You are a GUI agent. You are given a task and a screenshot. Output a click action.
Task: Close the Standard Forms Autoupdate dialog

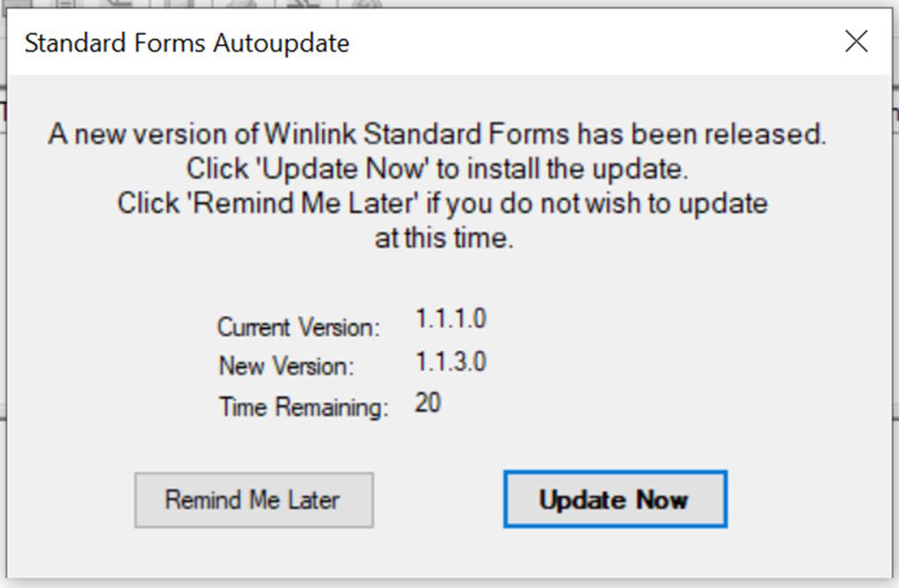click(856, 41)
